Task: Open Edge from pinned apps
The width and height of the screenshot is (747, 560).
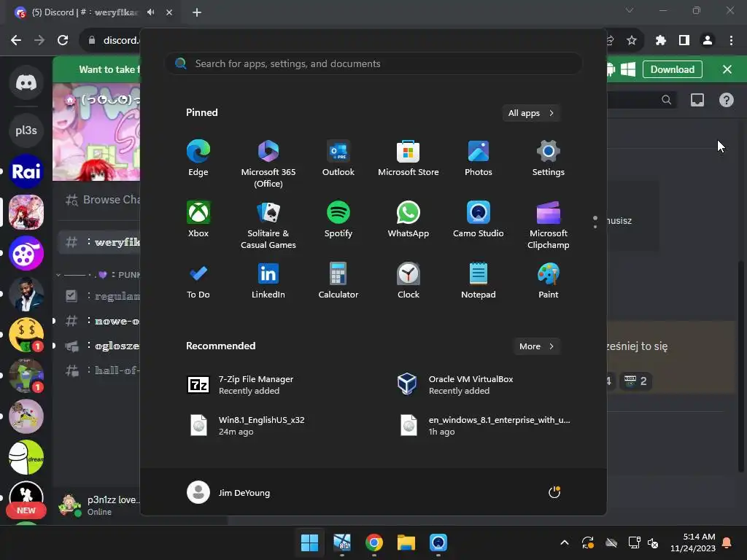Action: (198, 158)
